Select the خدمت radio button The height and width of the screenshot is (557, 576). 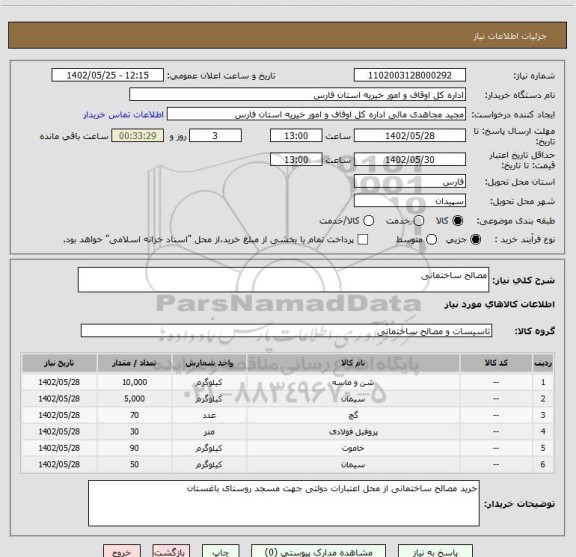click(x=418, y=221)
